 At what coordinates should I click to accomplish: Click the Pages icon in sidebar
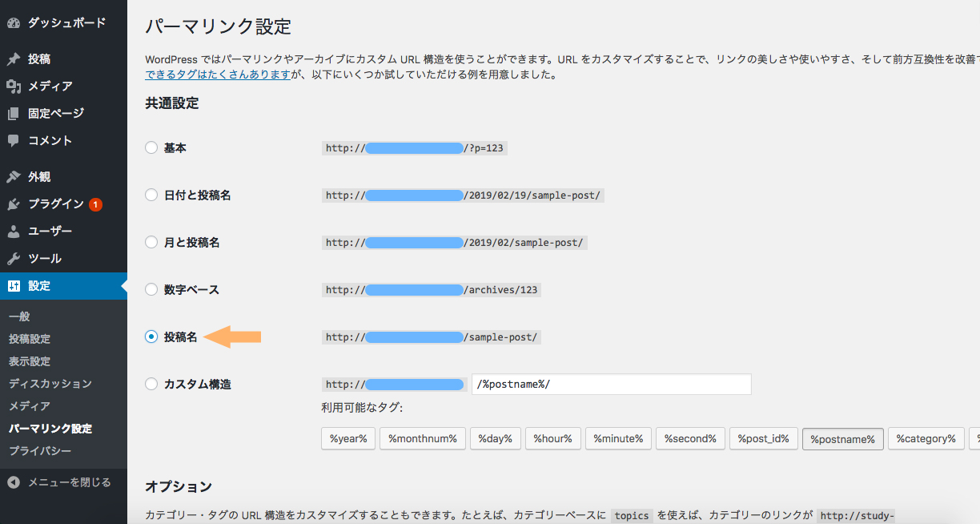[14, 114]
